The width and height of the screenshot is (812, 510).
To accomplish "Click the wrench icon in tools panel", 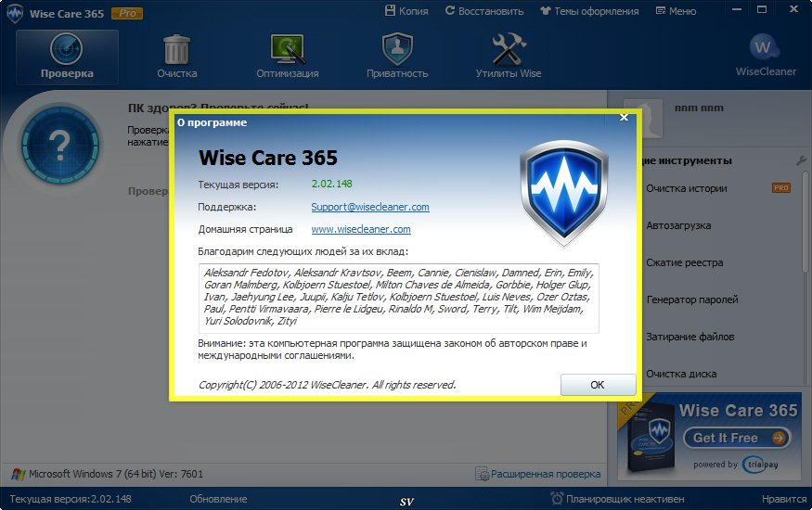I will click(x=801, y=161).
